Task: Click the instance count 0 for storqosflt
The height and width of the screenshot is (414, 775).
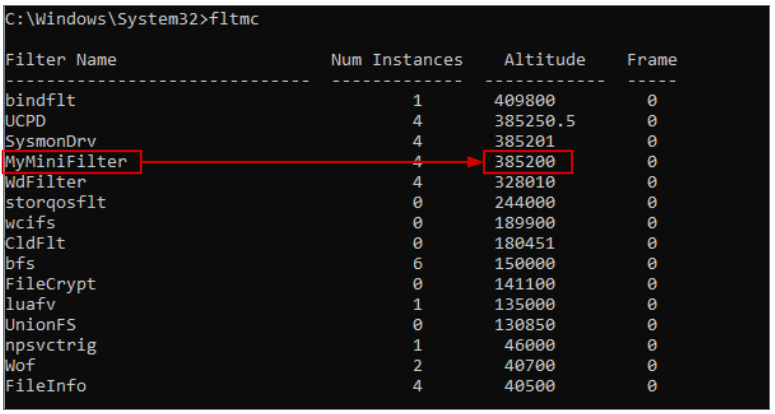Action: coord(418,203)
